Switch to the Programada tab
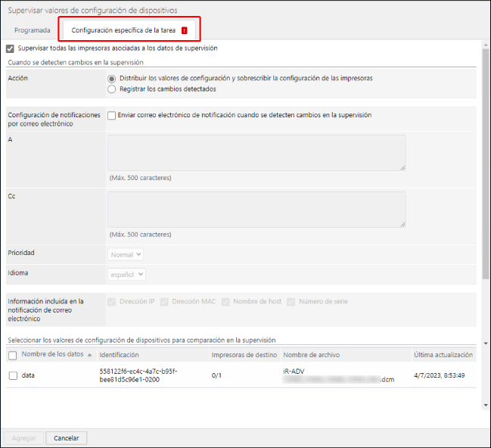This screenshot has width=491, height=448. coord(33,30)
